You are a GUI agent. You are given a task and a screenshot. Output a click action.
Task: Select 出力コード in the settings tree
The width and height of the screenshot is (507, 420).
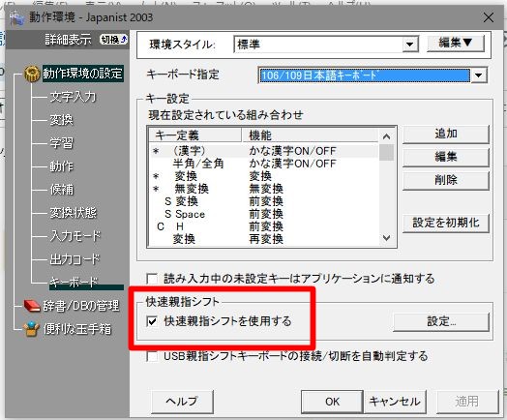pos(75,259)
